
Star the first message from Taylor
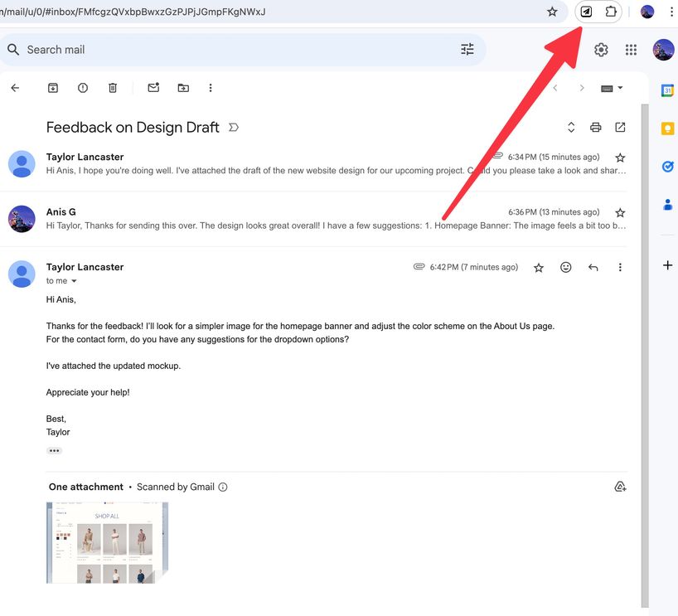point(620,157)
